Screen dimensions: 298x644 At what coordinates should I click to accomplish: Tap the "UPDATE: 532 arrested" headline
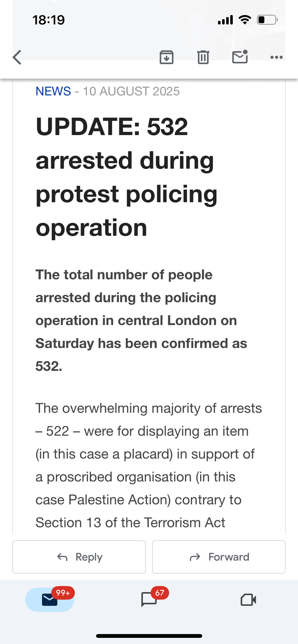coord(126,177)
